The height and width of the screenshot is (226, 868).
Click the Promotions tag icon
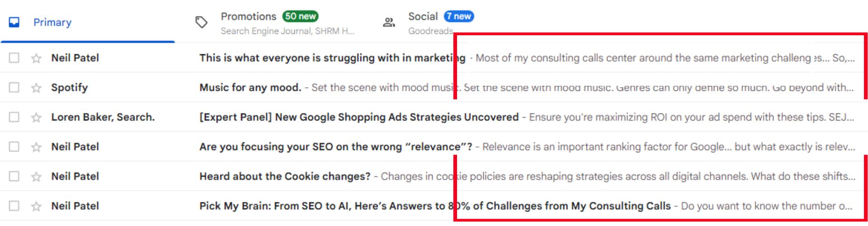point(201,22)
